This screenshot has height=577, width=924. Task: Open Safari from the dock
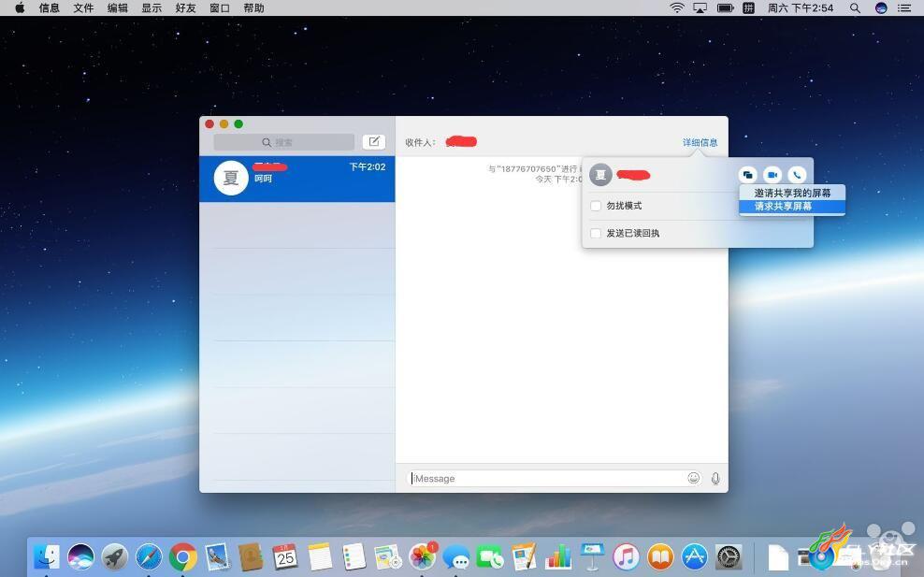pyautogui.click(x=149, y=556)
